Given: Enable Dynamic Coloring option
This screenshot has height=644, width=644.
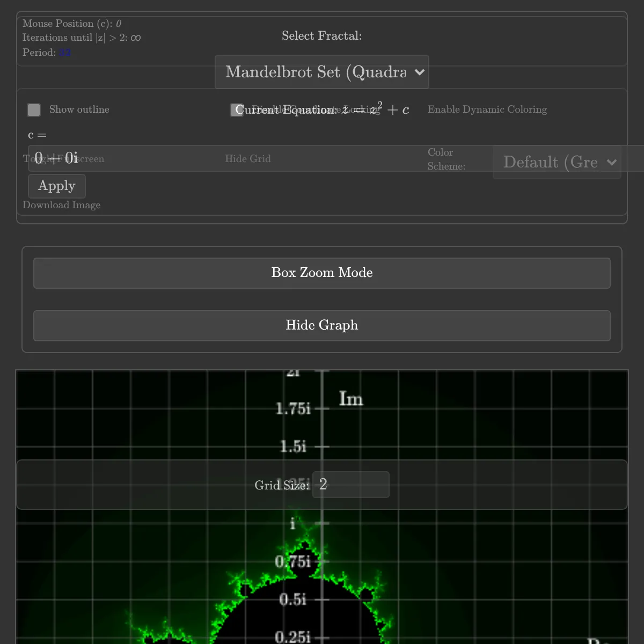Looking at the screenshot, I should 487,109.
